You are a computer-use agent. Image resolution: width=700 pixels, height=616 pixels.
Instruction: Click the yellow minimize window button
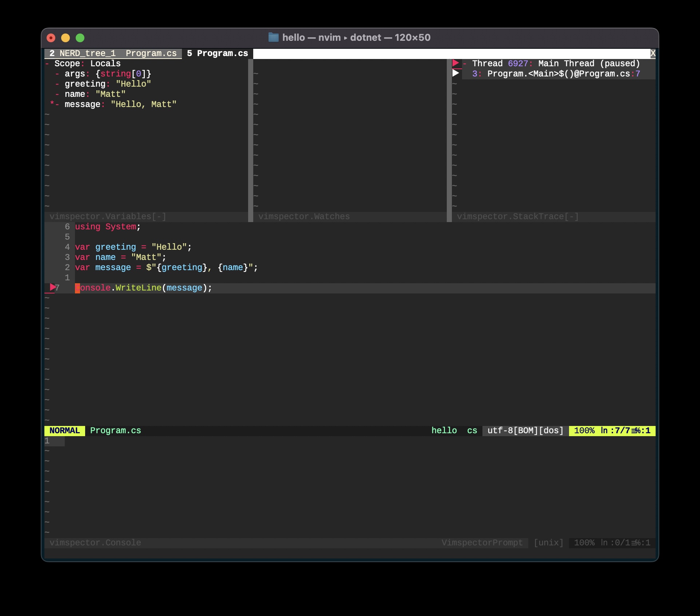[65, 38]
